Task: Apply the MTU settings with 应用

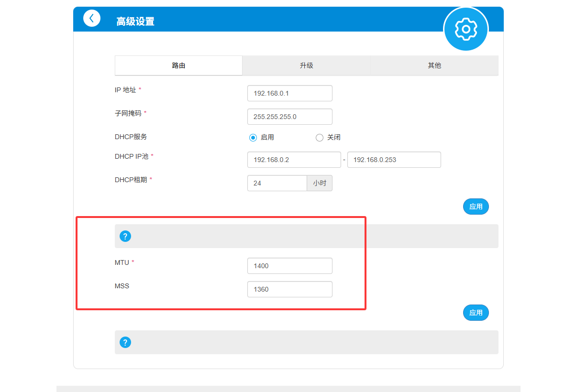Action: pyautogui.click(x=476, y=313)
